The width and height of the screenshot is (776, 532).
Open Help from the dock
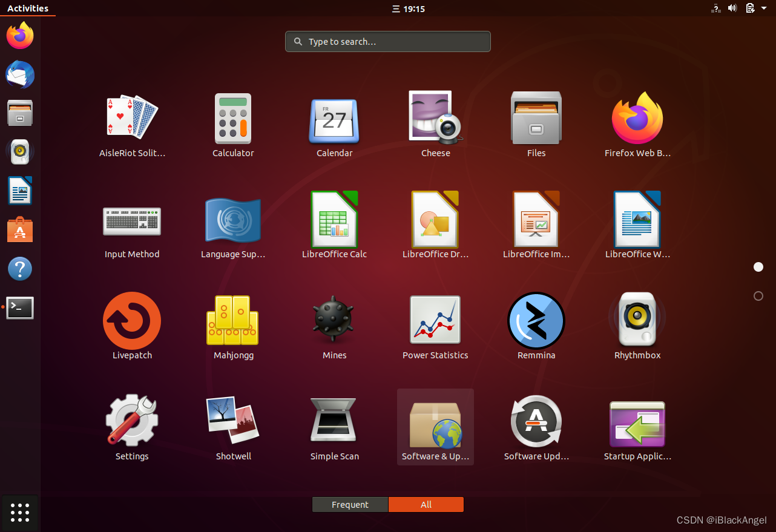coord(20,269)
